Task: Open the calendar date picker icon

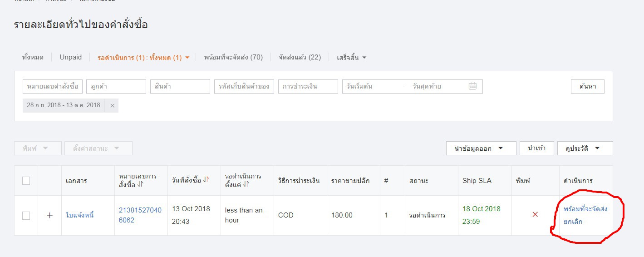Action: click(x=472, y=86)
